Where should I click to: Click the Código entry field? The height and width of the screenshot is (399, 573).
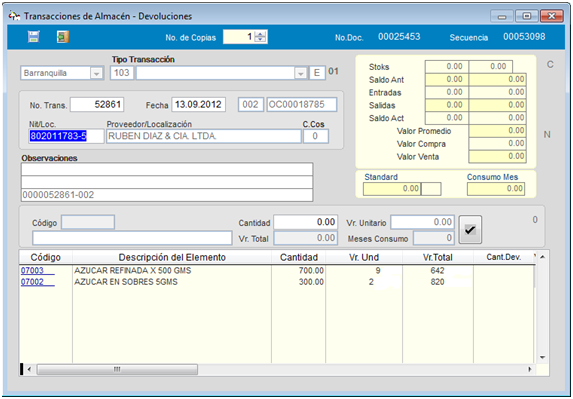[x=88, y=223]
